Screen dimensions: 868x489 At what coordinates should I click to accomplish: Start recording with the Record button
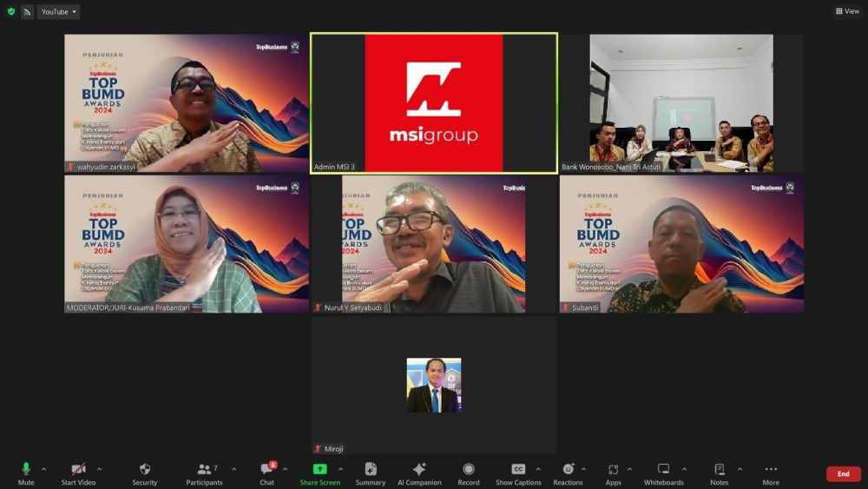(x=469, y=473)
